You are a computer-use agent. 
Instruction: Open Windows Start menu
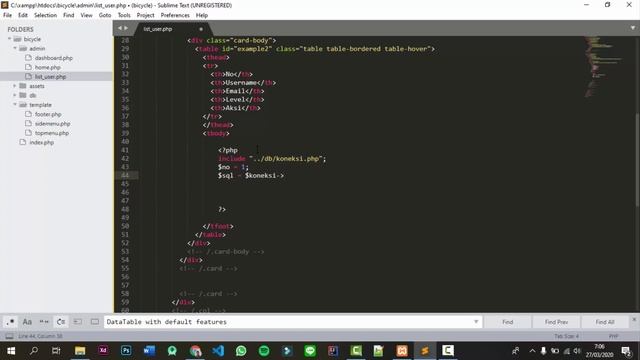[x=11, y=351]
